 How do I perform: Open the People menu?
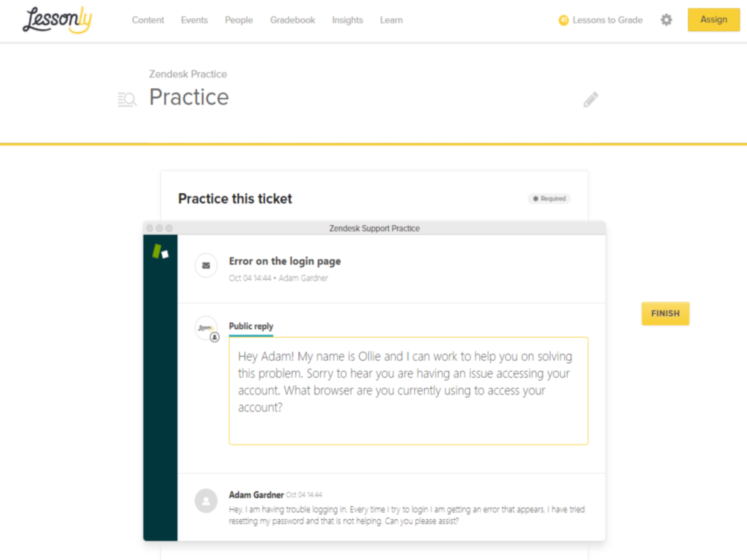point(239,20)
